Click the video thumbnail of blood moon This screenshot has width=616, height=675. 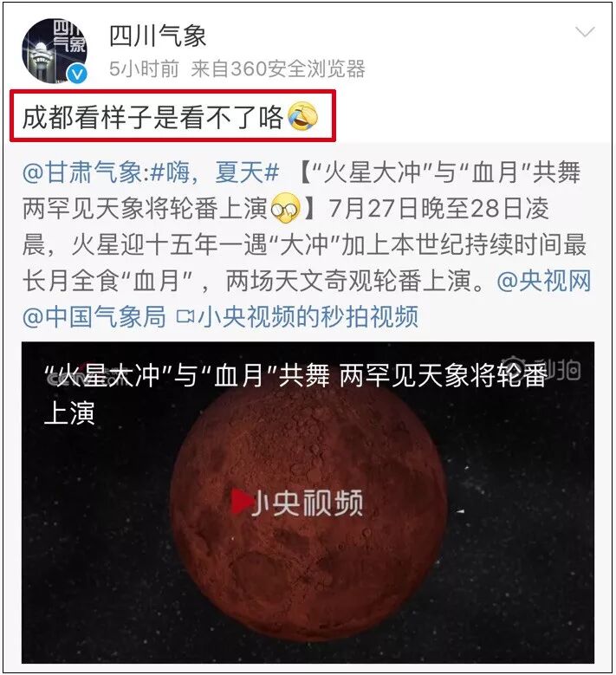(x=308, y=503)
